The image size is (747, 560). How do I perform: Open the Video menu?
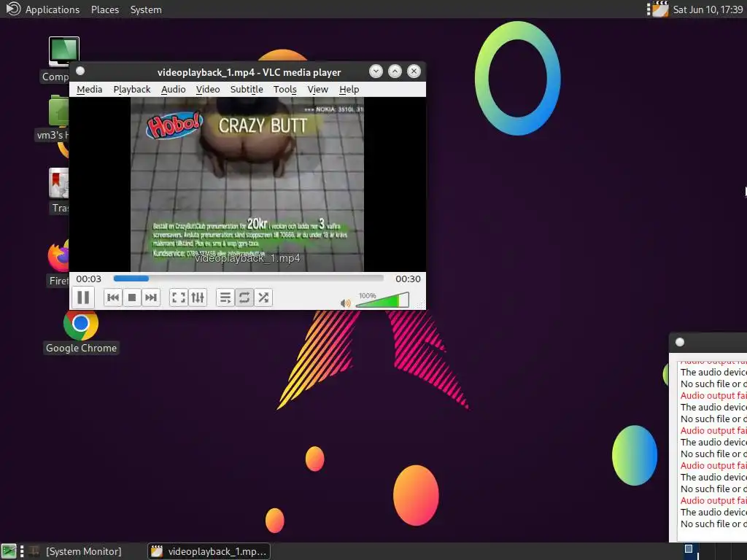coord(208,90)
